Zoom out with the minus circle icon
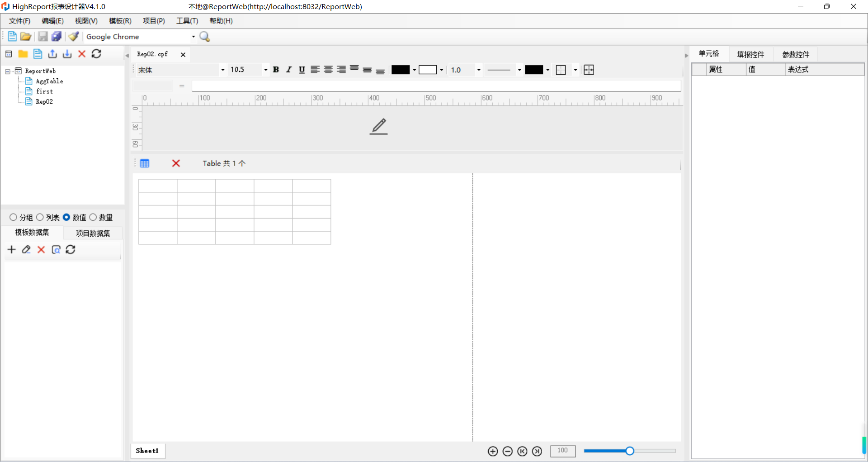 point(508,451)
